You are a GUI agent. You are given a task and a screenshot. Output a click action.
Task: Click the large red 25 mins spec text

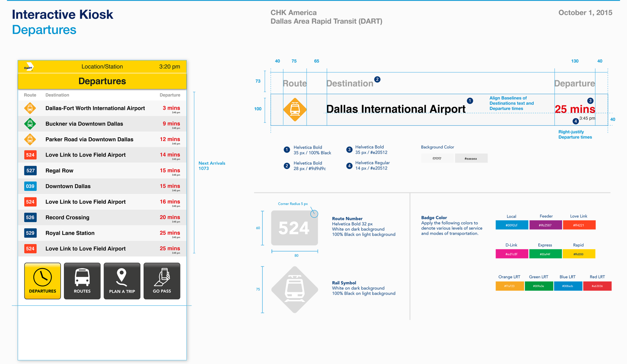(575, 109)
